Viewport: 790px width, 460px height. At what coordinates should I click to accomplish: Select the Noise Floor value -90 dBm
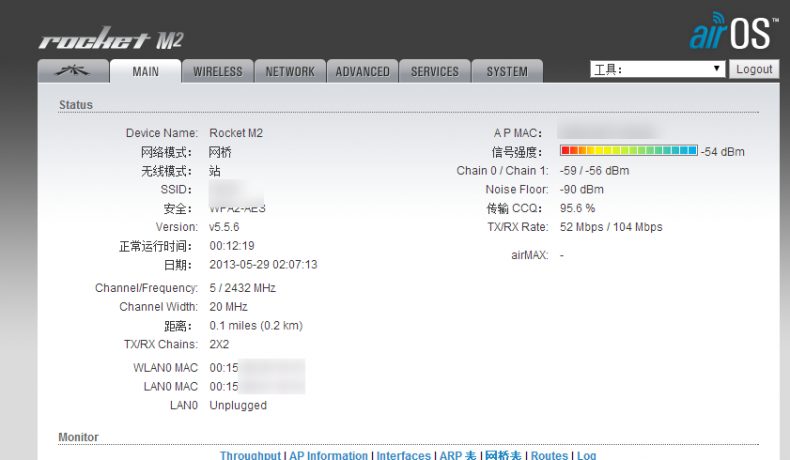[581, 189]
